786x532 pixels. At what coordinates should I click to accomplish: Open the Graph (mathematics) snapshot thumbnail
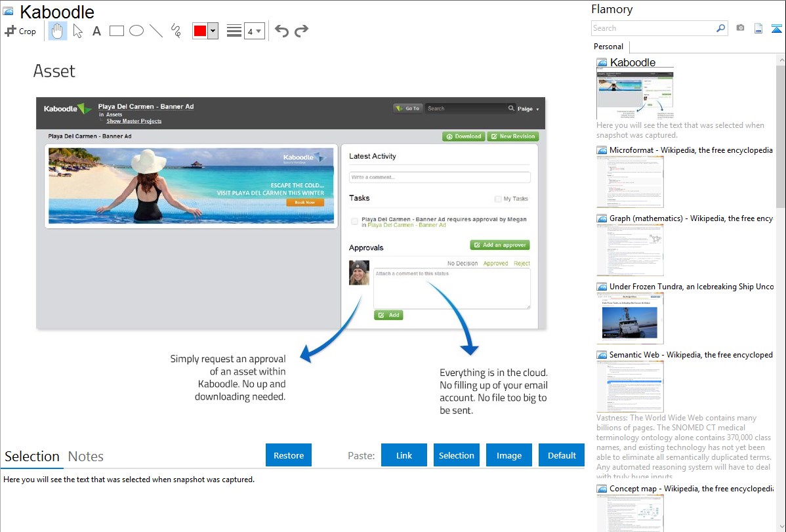click(630, 250)
